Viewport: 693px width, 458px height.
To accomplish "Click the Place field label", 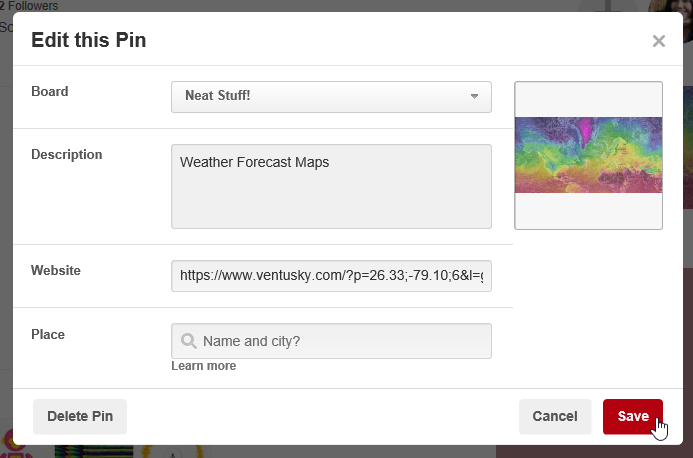I will click(x=48, y=335).
